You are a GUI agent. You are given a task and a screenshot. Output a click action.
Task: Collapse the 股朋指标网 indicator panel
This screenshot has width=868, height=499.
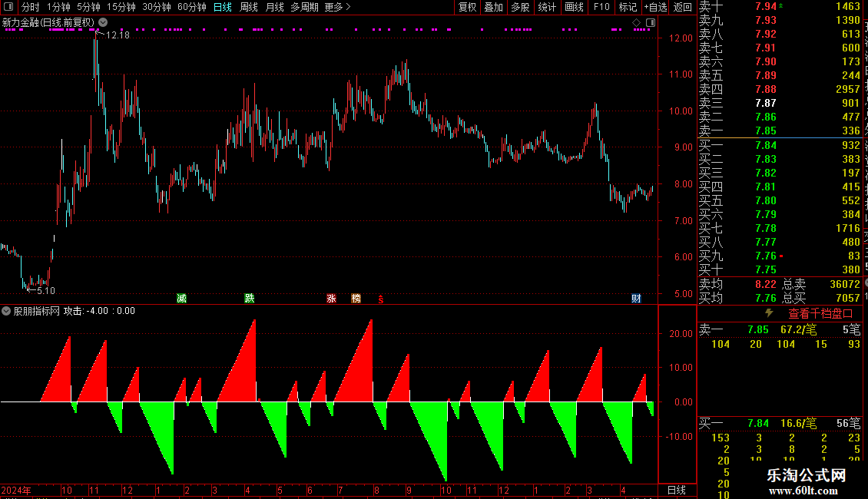point(6,311)
